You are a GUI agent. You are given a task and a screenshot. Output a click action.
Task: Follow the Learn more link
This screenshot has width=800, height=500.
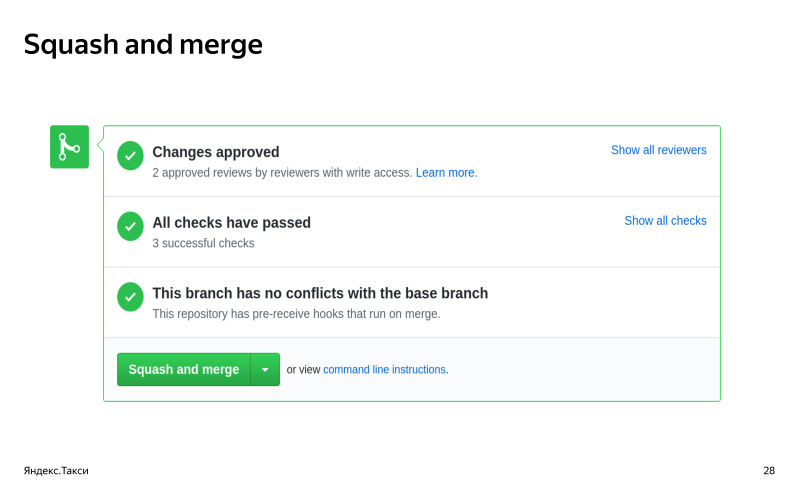point(445,173)
